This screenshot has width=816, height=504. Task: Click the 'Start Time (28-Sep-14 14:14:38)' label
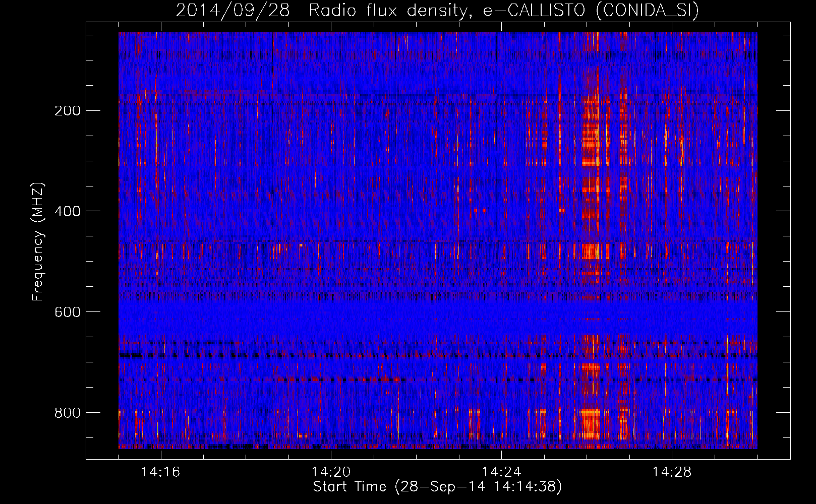(437, 487)
